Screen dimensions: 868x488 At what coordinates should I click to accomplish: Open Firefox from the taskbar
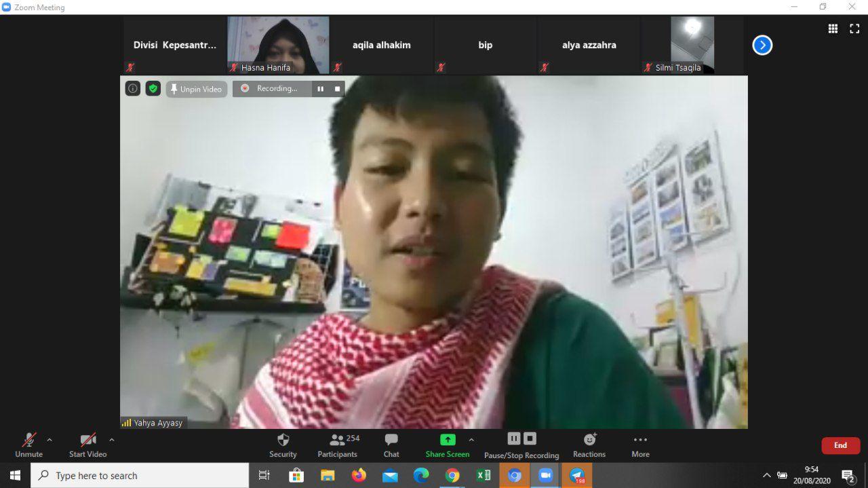pos(359,476)
